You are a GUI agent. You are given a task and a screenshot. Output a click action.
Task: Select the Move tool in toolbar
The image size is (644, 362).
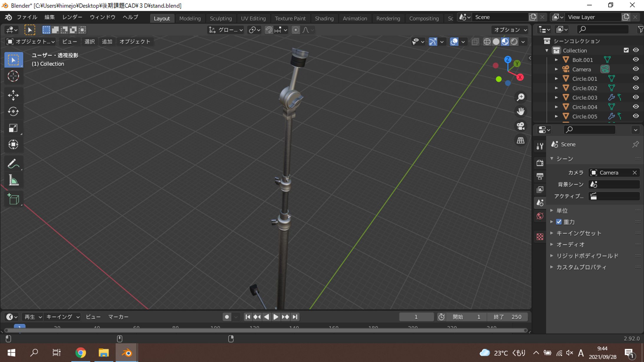13,95
